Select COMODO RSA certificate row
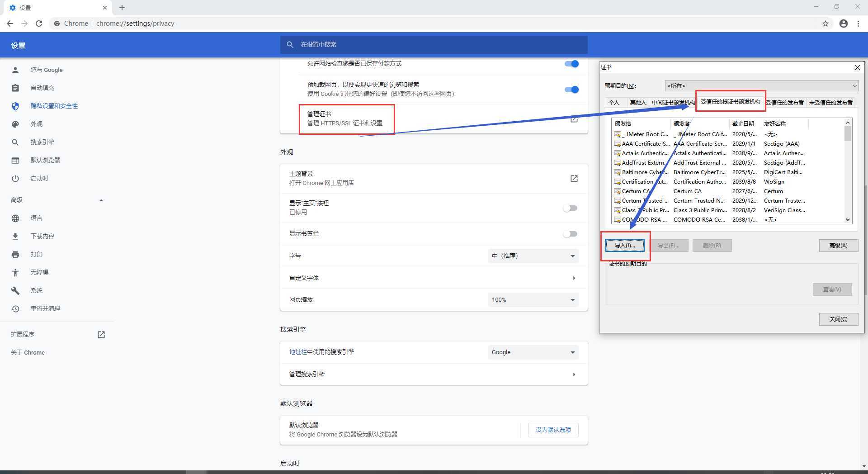The image size is (868, 474). [x=728, y=220]
